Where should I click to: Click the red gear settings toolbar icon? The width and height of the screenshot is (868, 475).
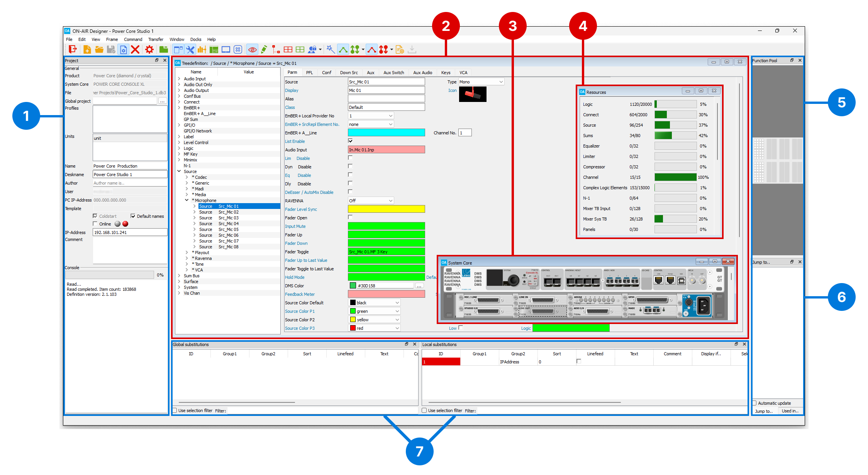[x=149, y=49]
